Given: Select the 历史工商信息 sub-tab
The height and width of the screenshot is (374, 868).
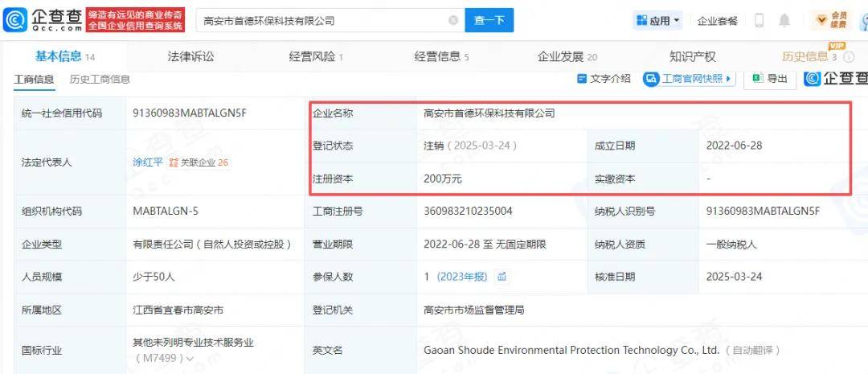Looking at the screenshot, I should [x=100, y=79].
